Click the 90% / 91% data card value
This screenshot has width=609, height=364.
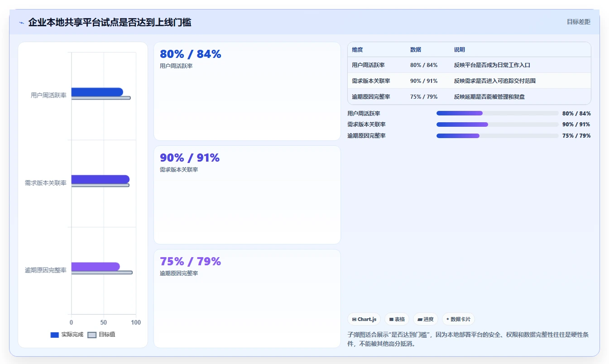(190, 158)
